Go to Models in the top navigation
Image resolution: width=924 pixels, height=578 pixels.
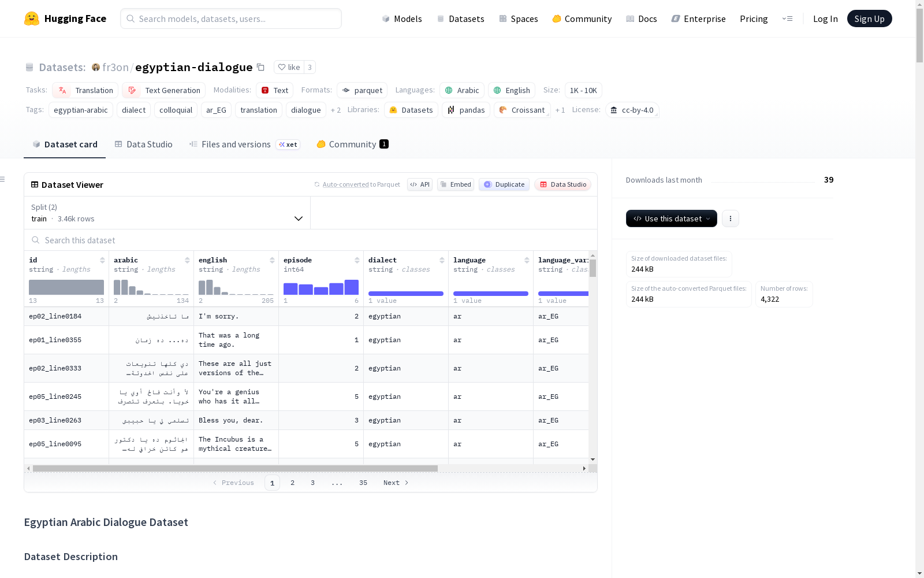tap(402, 18)
